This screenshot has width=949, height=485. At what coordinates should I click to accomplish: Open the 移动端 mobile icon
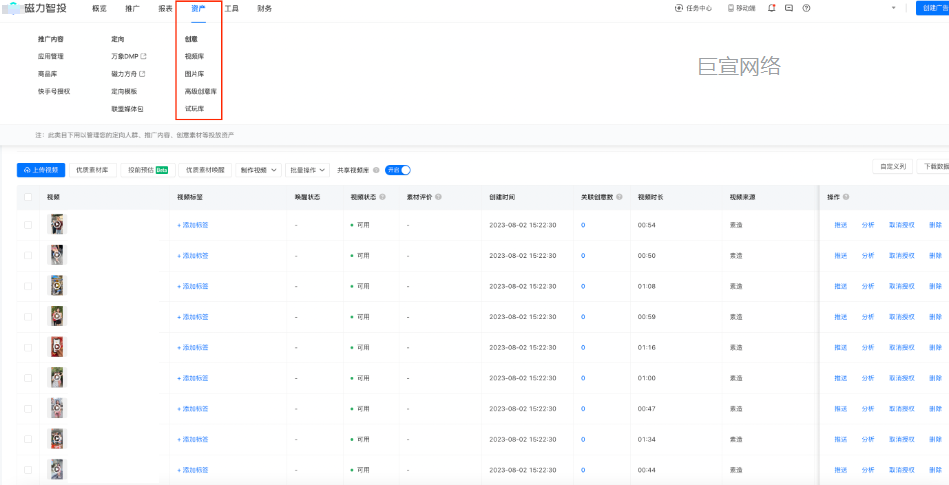click(741, 8)
